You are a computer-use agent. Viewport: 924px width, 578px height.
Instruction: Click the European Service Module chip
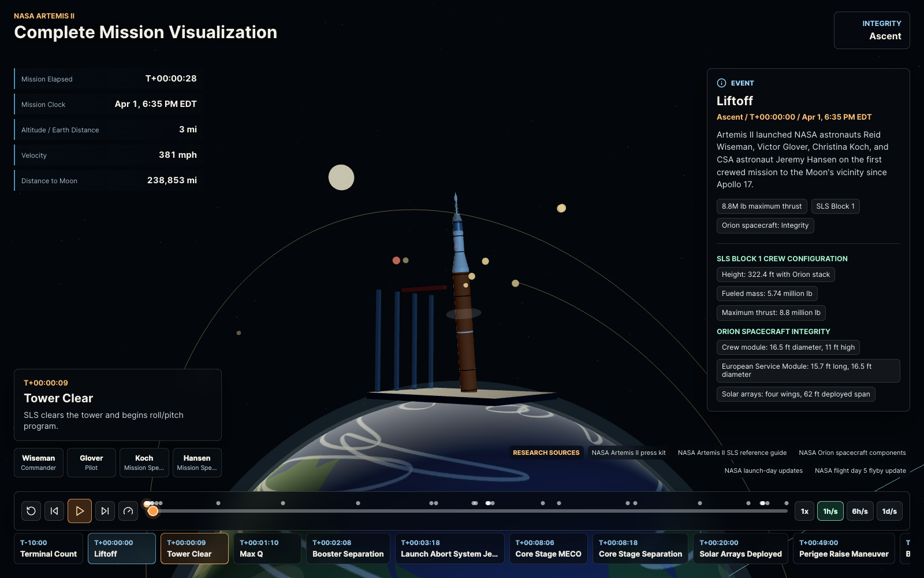(808, 370)
